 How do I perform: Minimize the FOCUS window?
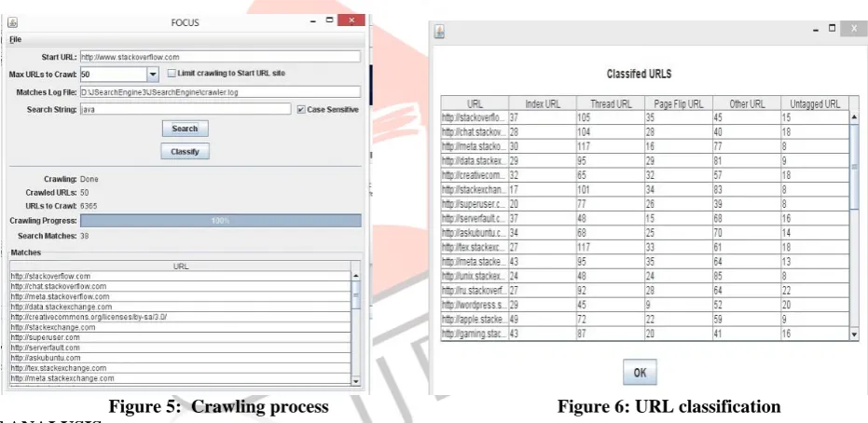point(313,21)
